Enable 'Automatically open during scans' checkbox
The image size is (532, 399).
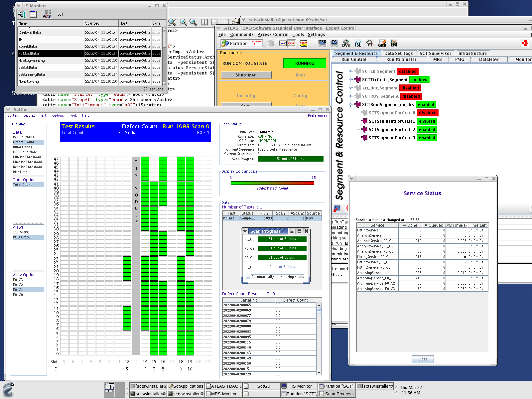pyautogui.click(x=248, y=277)
